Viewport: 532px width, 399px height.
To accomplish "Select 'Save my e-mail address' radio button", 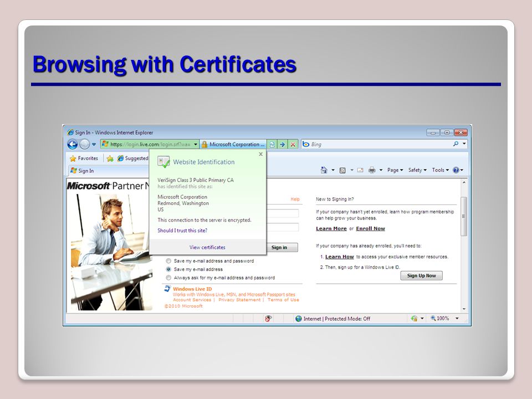I will [x=168, y=269].
